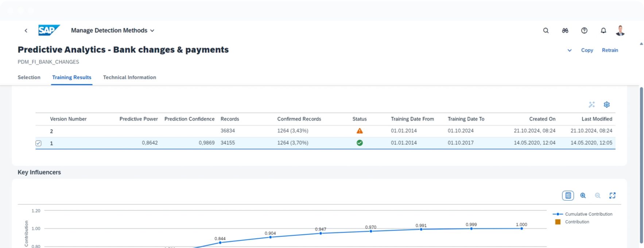The width and height of the screenshot is (644, 248).
Task: Switch to the Selection tab
Action: pos(29,77)
